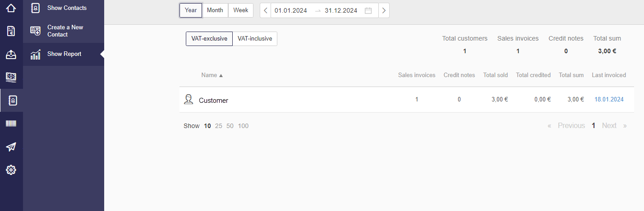The width and height of the screenshot is (644, 211).
Task: Open the home icon in sidebar
Action: tap(11, 8)
